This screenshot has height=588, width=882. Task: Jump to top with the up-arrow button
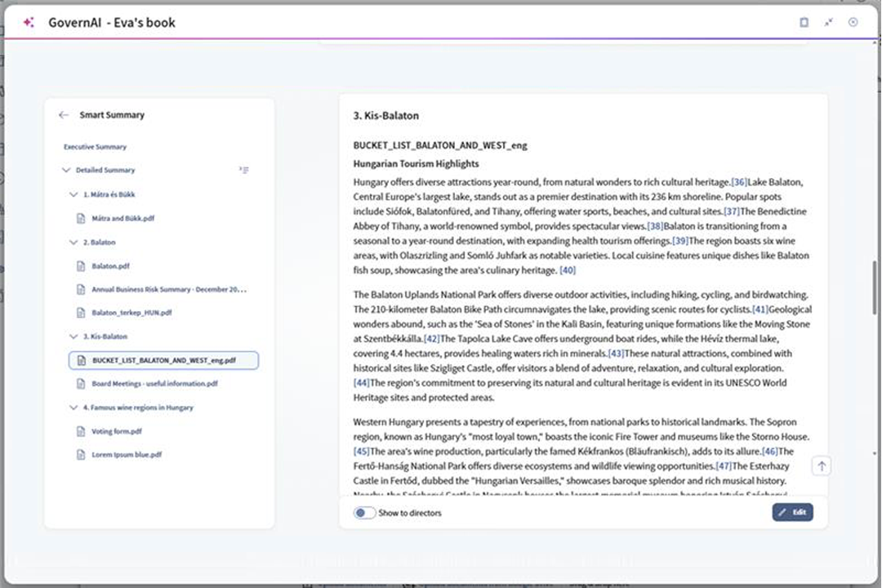coord(822,465)
